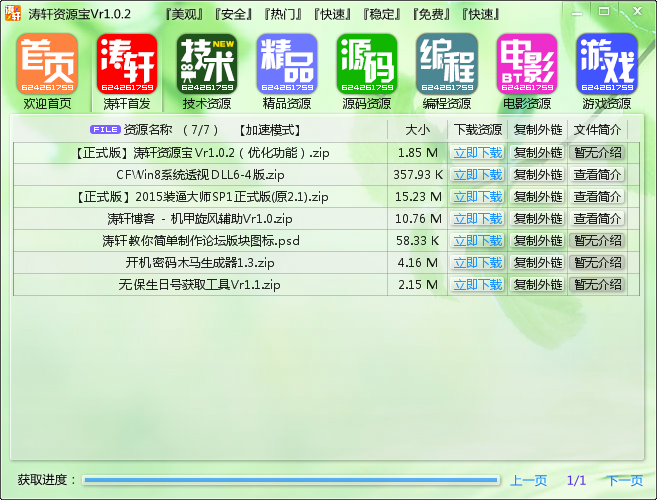Open the 游戏资源 blue icon
The height and width of the screenshot is (500, 657).
[x=607, y=64]
